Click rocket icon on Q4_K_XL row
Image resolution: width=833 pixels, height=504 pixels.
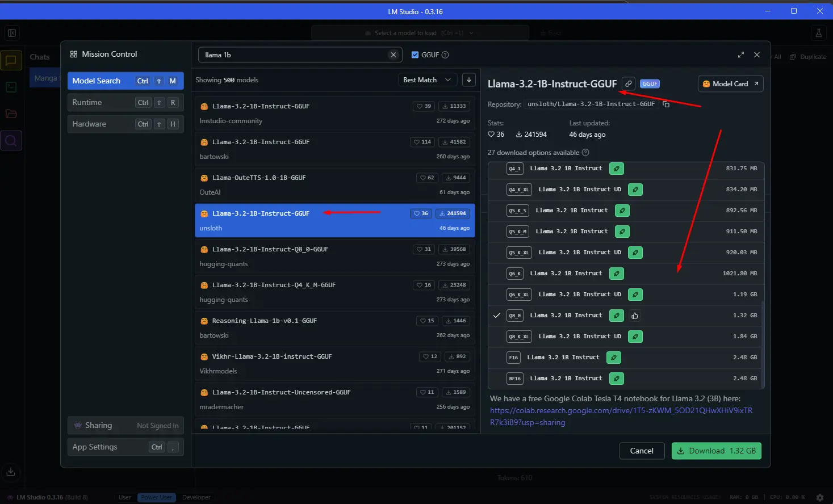pos(635,190)
